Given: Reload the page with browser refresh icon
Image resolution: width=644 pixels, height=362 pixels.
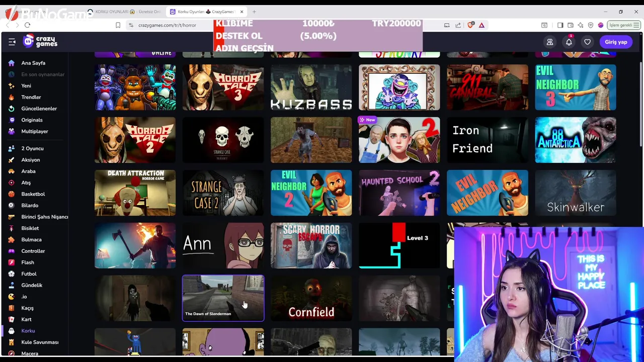Looking at the screenshot, I should [x=27, y=25].
